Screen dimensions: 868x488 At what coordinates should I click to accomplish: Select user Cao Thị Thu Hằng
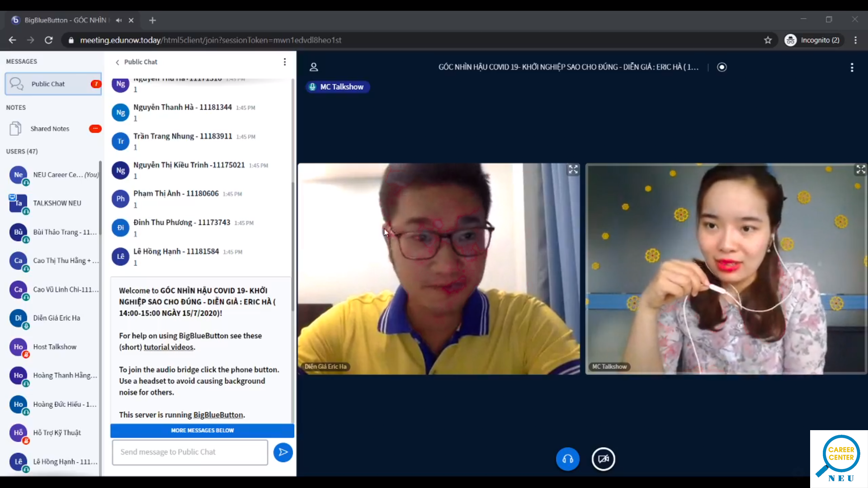[x=53, y=261]
